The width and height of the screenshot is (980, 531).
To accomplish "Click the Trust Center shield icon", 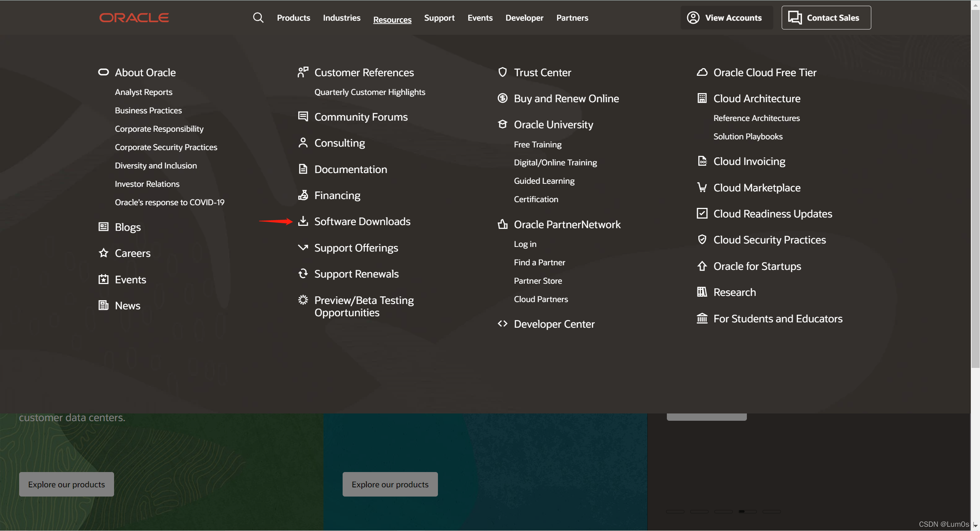I will [502, 72].
